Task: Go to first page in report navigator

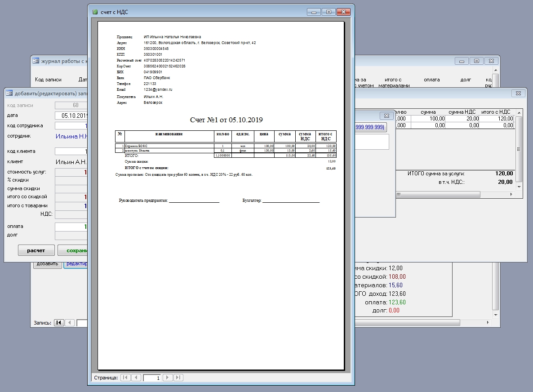Action: (x=125, y=377)
